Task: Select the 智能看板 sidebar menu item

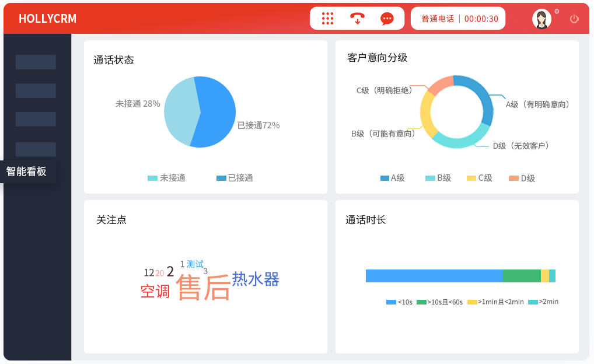Action: (27, 171)
